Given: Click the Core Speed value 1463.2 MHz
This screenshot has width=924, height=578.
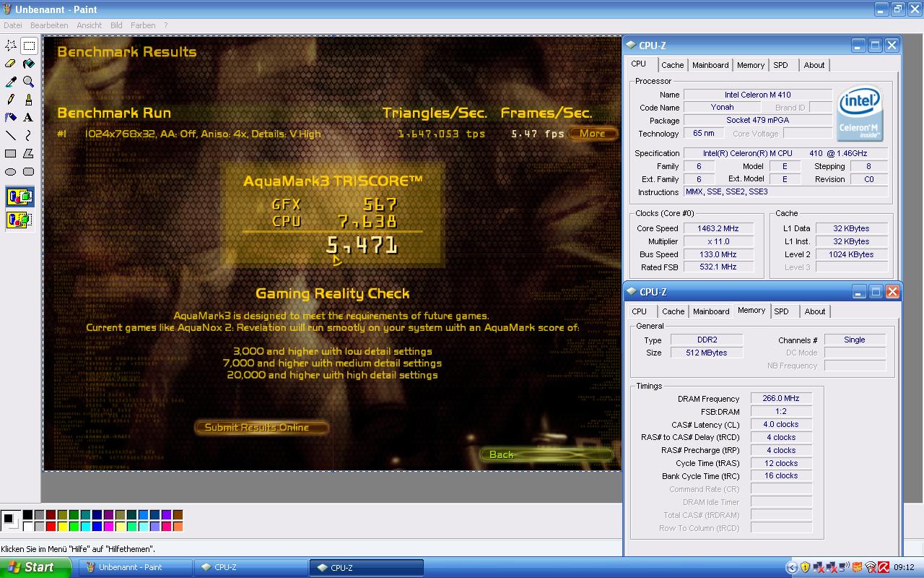Looking at the screenshot, I should [718, 228].
